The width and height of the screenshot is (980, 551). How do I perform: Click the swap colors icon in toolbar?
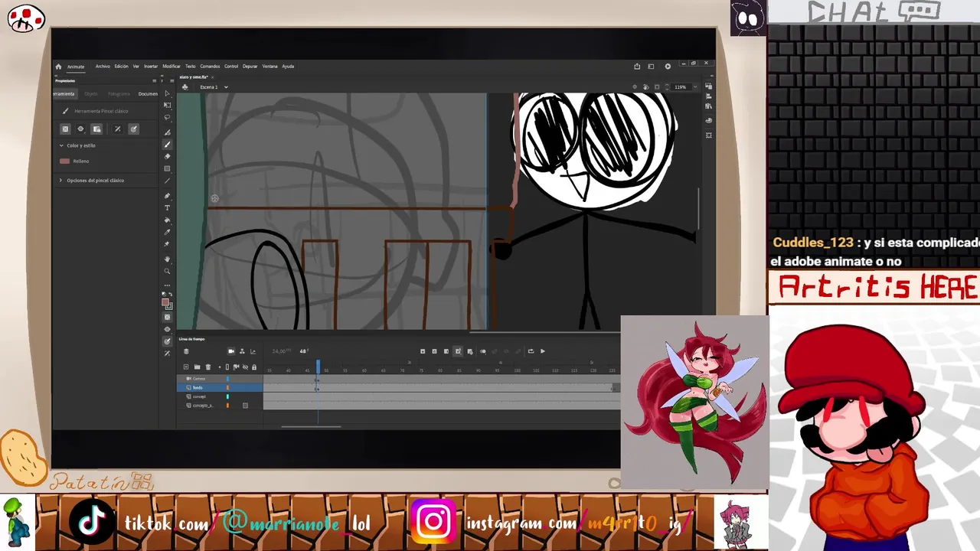click(172, 294)
